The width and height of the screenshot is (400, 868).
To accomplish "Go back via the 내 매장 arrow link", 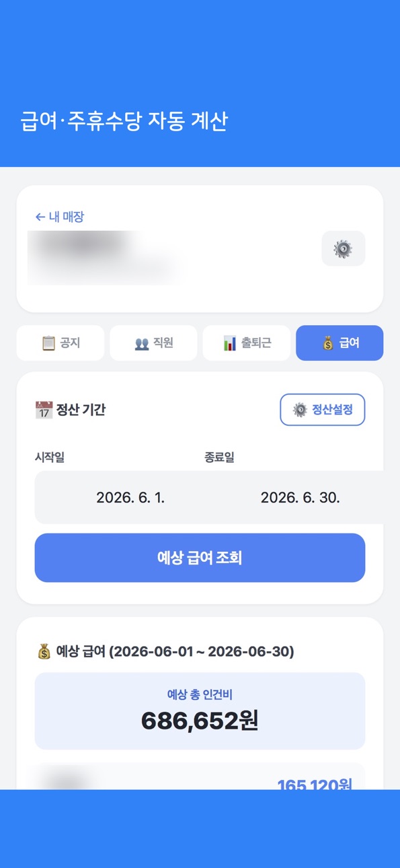I will 59,217.
